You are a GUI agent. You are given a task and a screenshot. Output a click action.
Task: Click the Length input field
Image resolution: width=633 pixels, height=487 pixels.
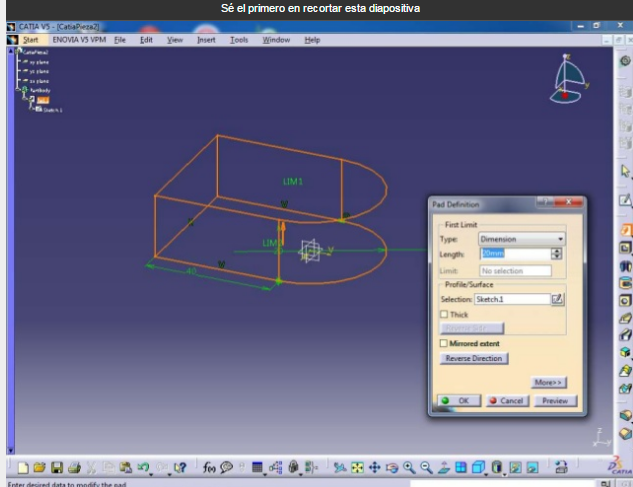516,254
